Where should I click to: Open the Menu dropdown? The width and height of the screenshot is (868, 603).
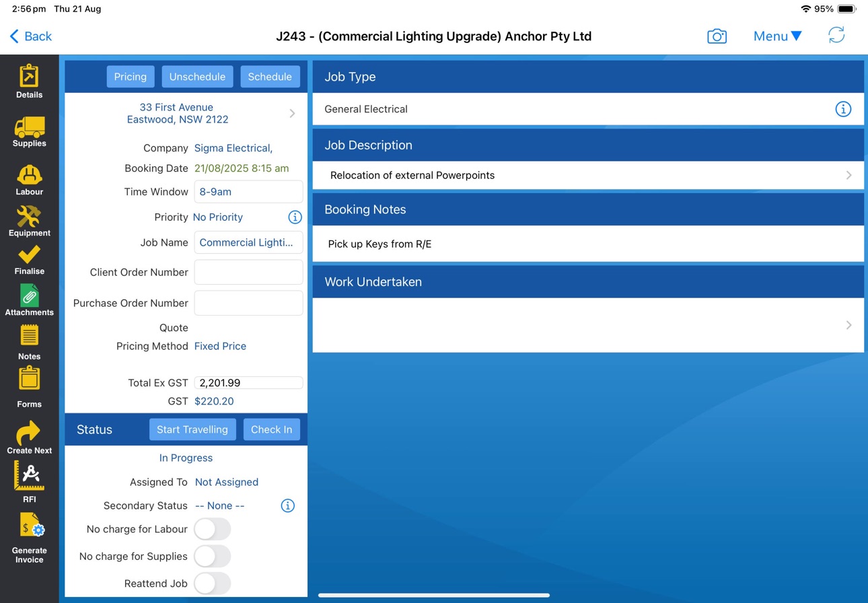pyautogui.click(x=777, y=36)
